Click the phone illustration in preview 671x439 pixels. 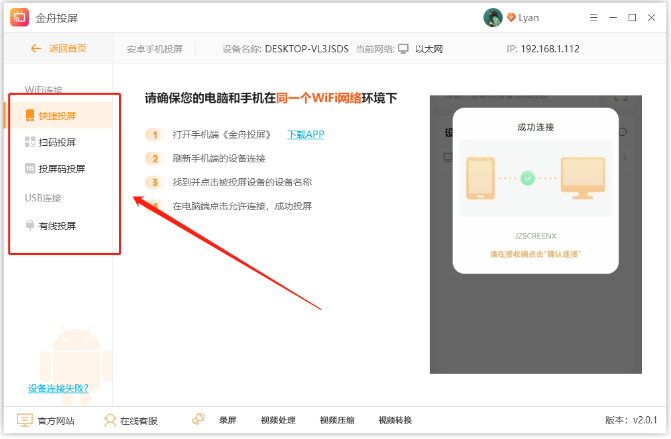point(481,178)
